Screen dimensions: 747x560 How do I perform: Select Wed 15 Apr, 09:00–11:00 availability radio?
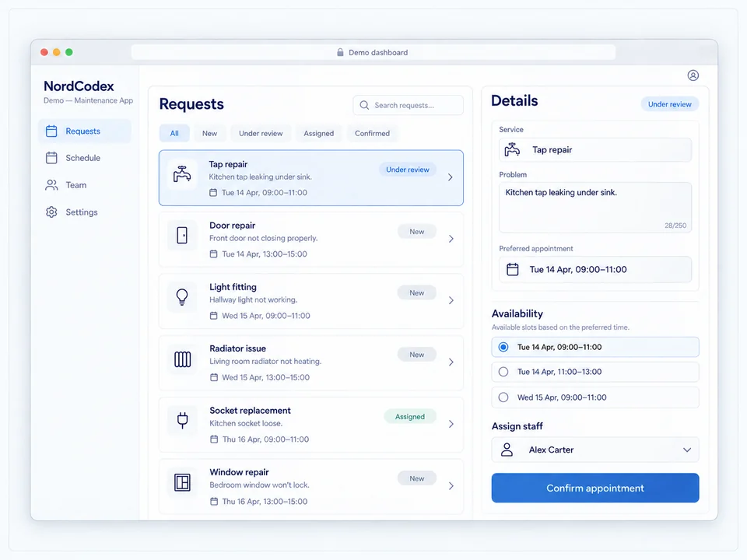503,397
